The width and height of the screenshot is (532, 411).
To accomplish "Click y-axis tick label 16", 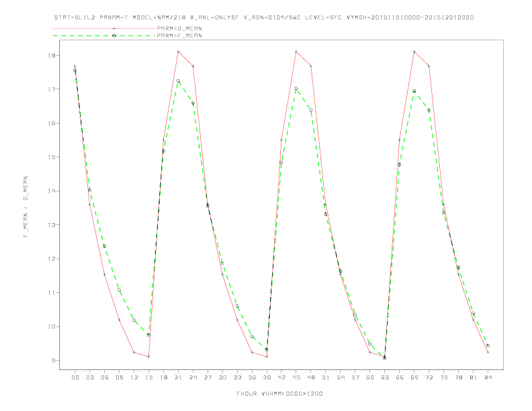I will tap(52, 123).
